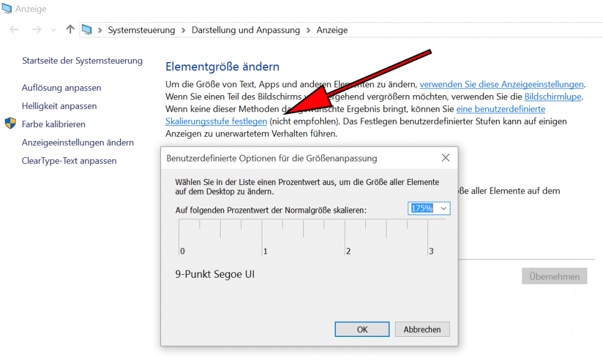Open the recent locations dropdown chevron
This screenshot has height=364, width=603.
tap(54, 30)
